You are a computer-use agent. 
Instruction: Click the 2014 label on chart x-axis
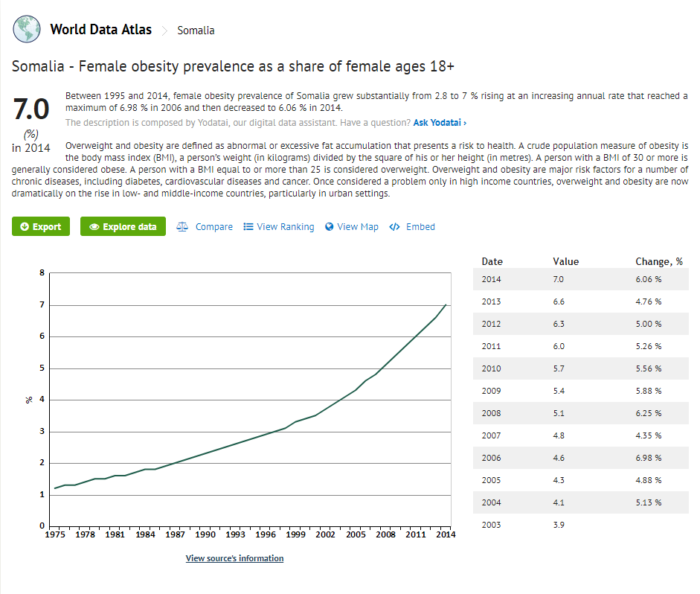(446, 534)
